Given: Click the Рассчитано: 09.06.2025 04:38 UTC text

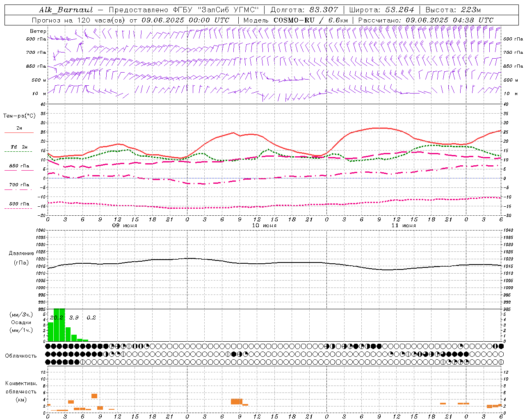Looking at the screenshot, I should pos(426,20).
